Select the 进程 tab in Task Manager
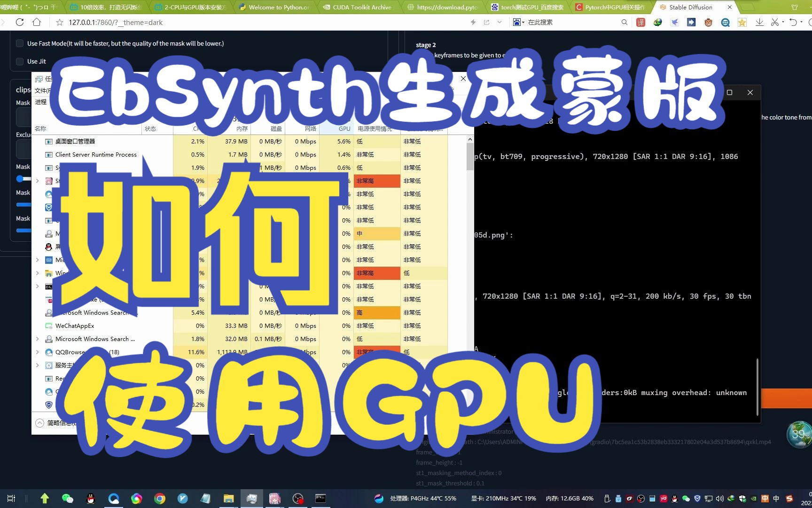812x508 pixels. tap(41, 102)
